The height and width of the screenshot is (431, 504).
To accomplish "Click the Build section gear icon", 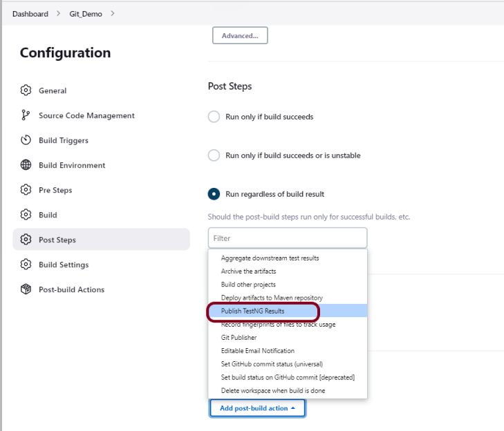I will pyautogui.click(x=26, y=215).
